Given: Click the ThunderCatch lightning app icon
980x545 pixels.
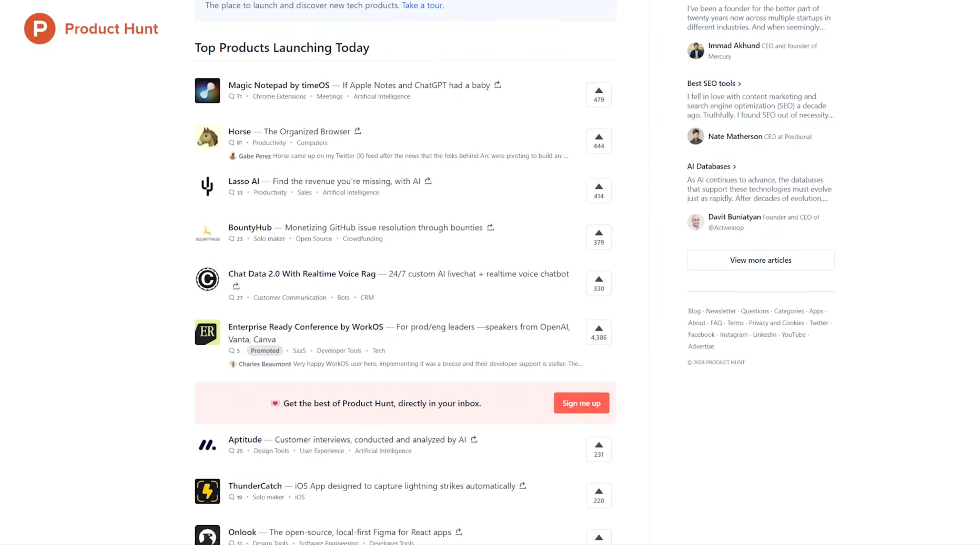Looking at the screenshot, I should pos(207,491).
